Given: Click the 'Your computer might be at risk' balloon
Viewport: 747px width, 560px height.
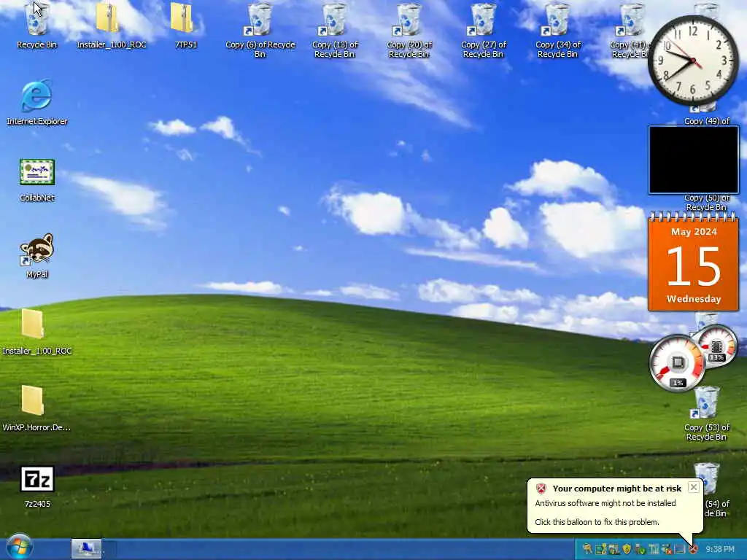Looking at the screenshot, I should pos(614,505).
